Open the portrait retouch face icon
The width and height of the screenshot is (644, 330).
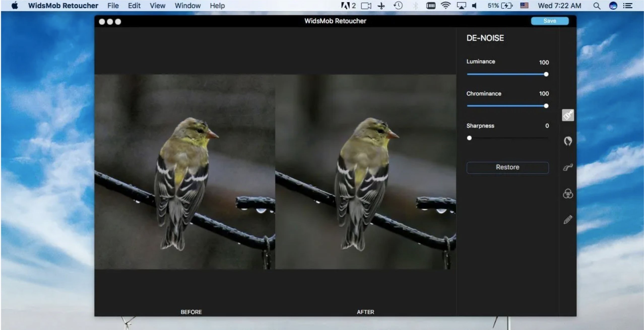[x=567, y=141]
